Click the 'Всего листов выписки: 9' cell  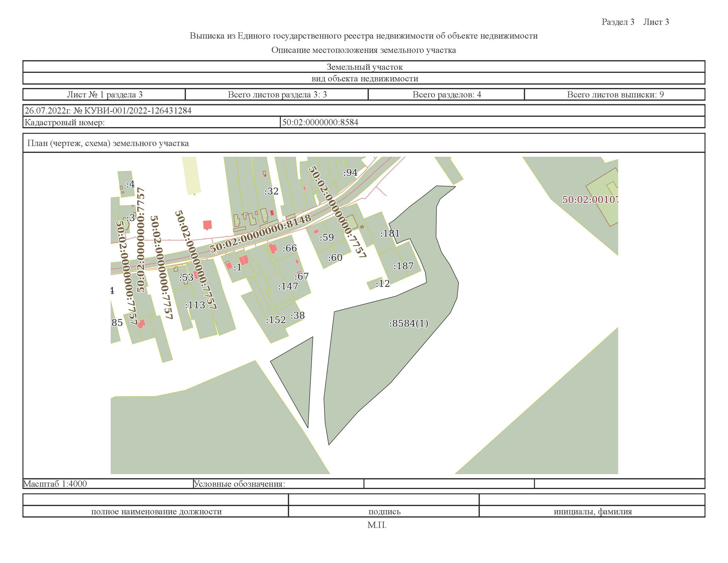(x=615, y=94)
